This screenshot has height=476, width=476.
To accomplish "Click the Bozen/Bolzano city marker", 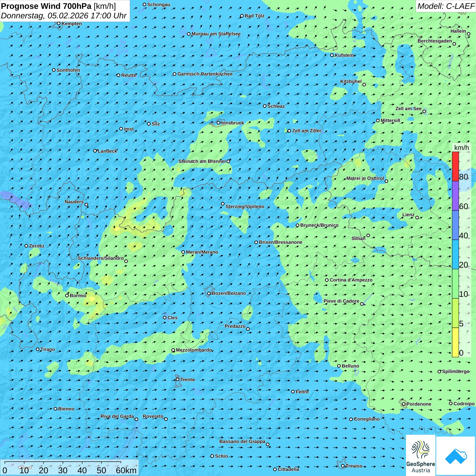I will [209, 293].
